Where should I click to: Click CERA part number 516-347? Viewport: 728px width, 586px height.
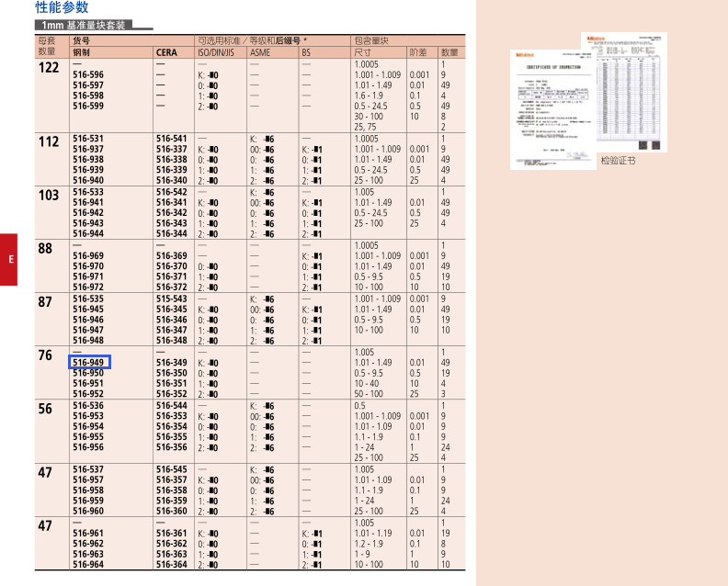pos(171,330)
